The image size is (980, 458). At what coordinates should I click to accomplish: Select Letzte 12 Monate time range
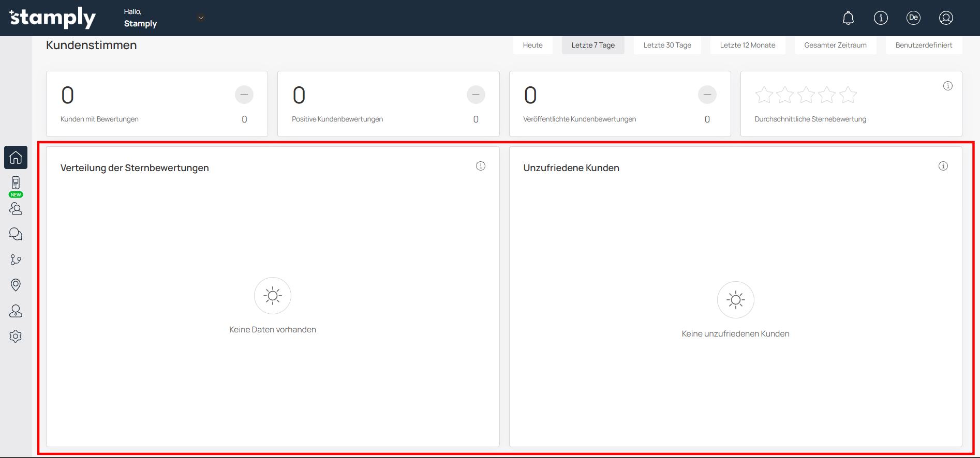click(x=747, y=45)
